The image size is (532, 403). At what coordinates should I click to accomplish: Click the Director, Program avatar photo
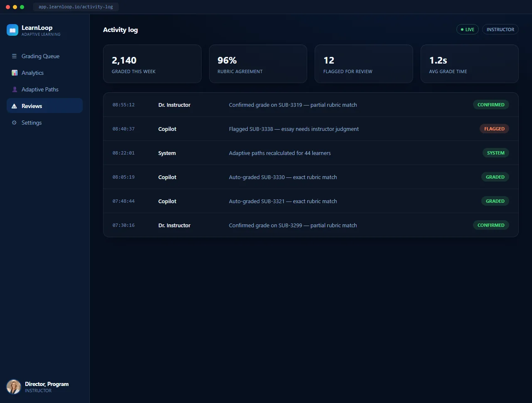14,387
